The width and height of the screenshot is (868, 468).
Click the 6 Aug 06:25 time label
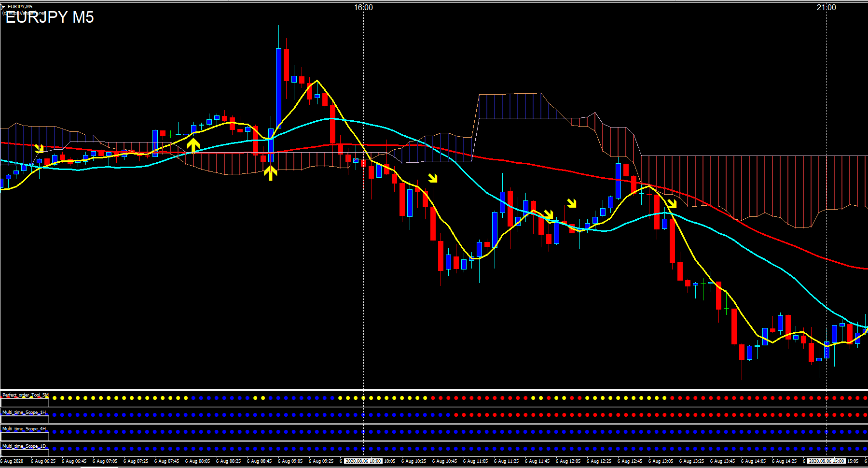pos(44,461)
